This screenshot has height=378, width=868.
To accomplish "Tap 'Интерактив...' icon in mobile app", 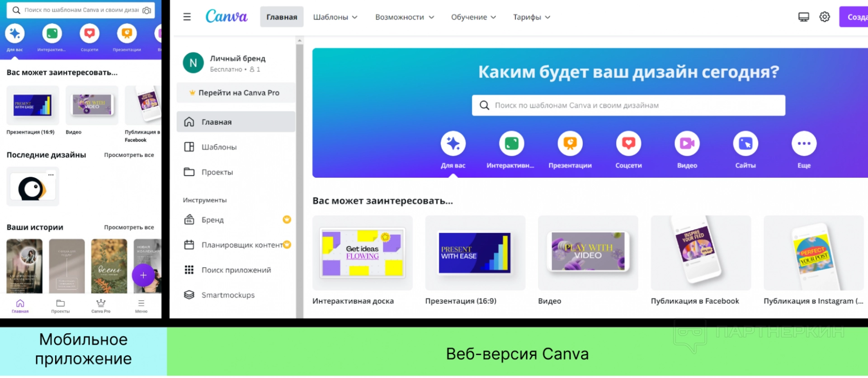I will (52, 33).
